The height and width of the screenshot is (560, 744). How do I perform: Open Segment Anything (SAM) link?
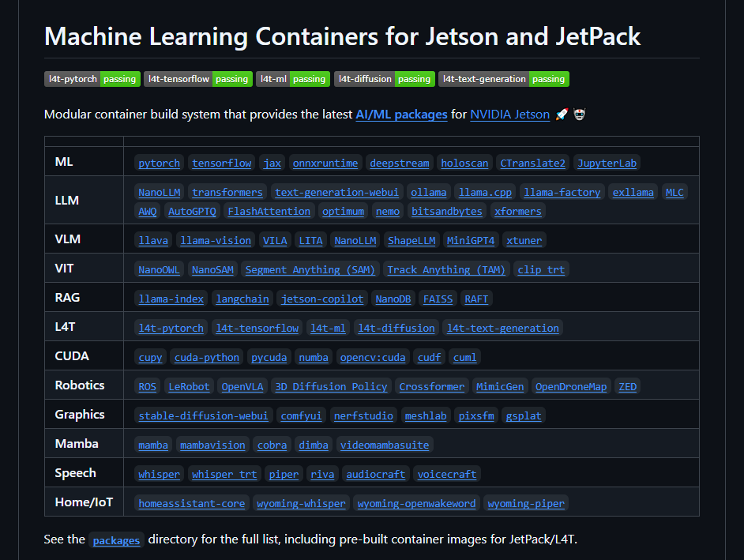tap(310, 270)
